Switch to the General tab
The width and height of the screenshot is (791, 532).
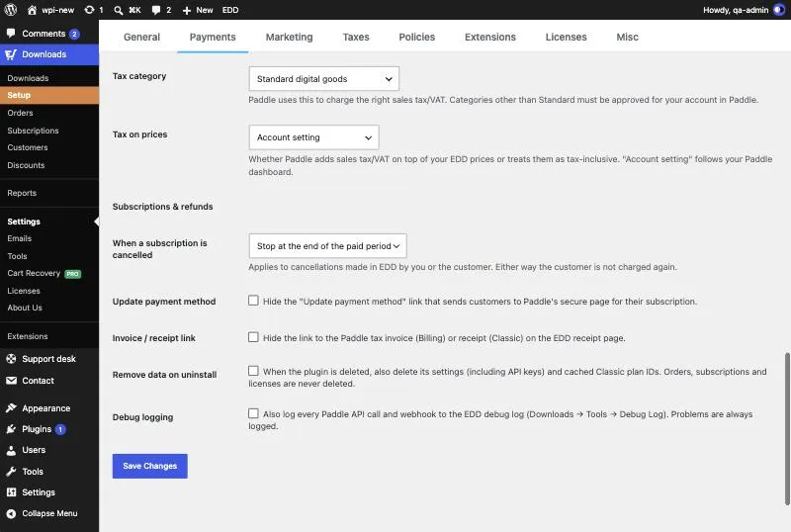click(x=141, y=37)
